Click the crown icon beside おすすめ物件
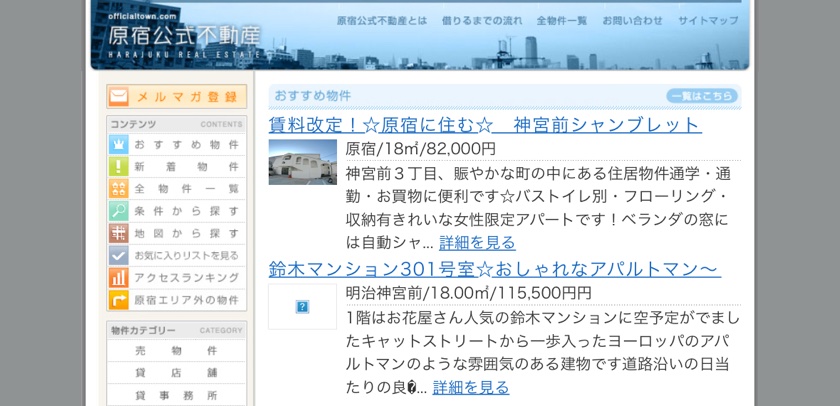 [119, 144]
